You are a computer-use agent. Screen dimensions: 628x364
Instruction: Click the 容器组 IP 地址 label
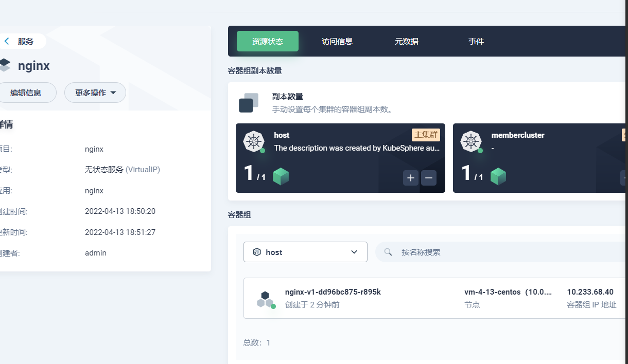pos(591,304)
